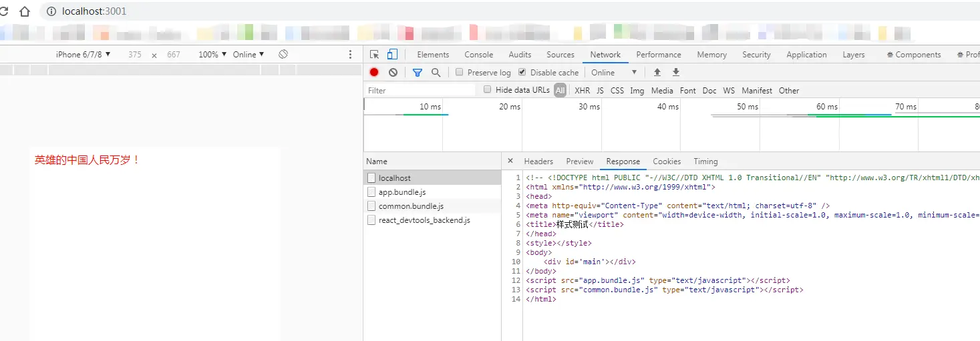Open the 100% zoom dropdown

point(212,55)
